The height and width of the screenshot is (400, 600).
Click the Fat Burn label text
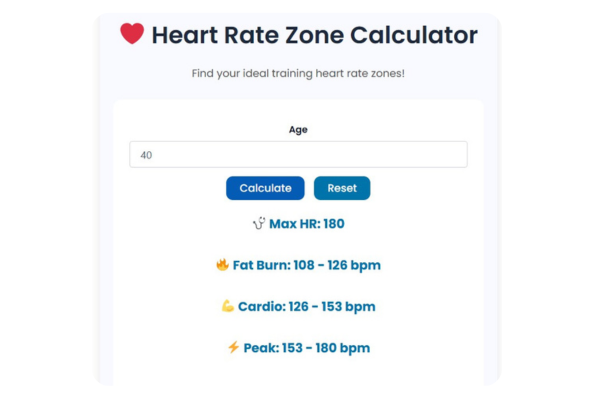pyautogui.click(x=261, y=265)
